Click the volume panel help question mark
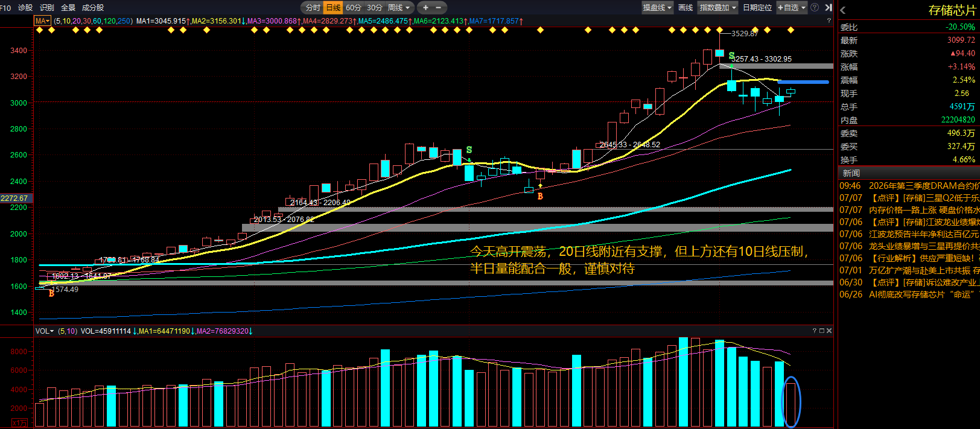 tap(815, 331)
